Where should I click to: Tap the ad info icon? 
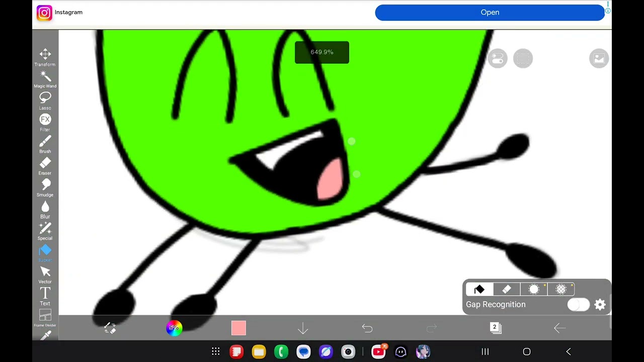[608, 11]
